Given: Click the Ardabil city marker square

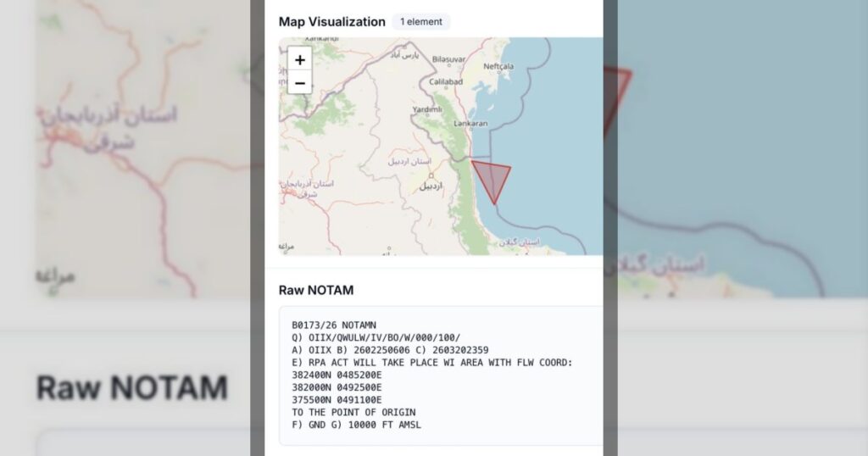Looking at the screenshot, I should point(431,175).
